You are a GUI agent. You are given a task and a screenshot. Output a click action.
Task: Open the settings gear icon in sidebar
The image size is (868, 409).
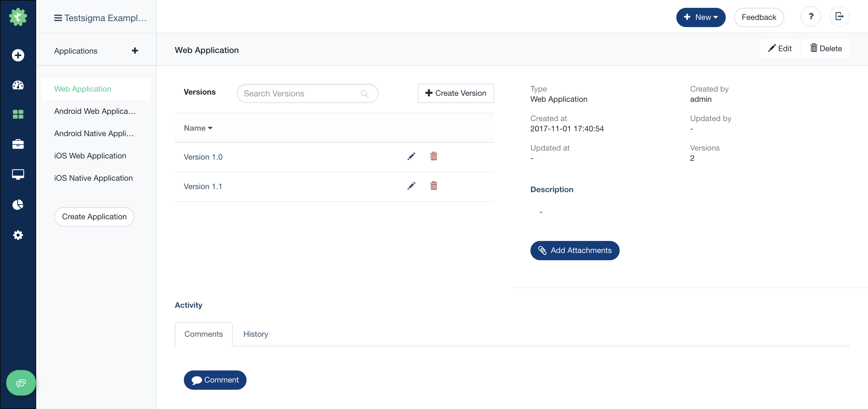[x=18, y=235]
